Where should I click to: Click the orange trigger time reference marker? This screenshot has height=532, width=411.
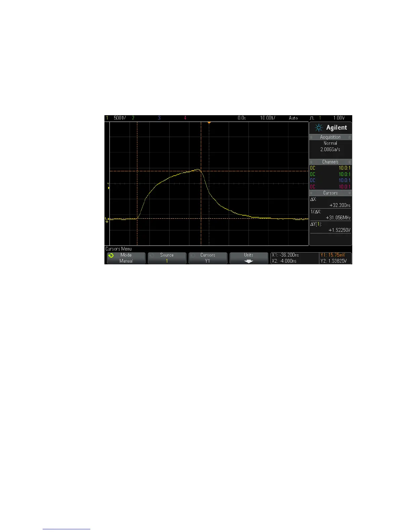(x=209, y=123)
